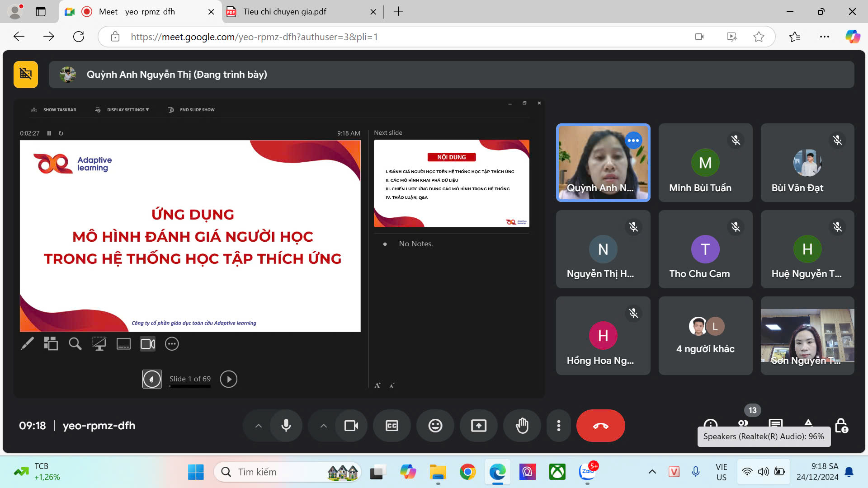
Task: Expand audio settings chevron beside microphone
Action: click(258, 426)
